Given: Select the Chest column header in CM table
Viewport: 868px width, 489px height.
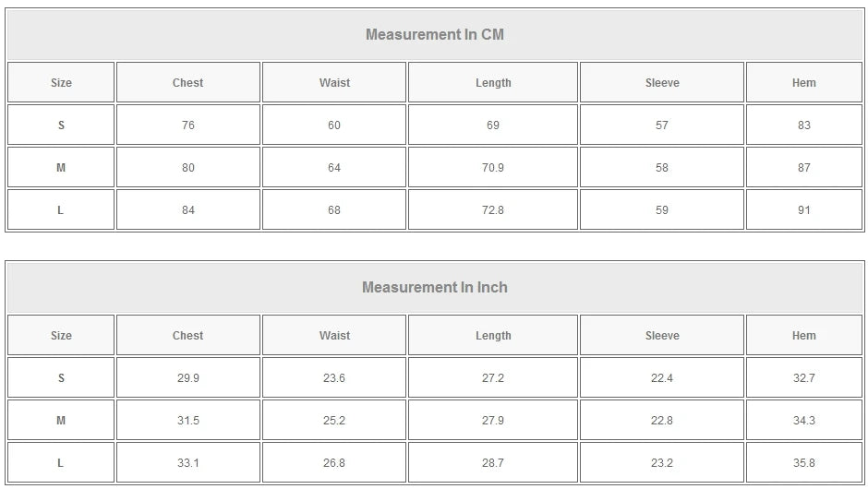Looking at the screenshot, I should click(x=187, y=83).
